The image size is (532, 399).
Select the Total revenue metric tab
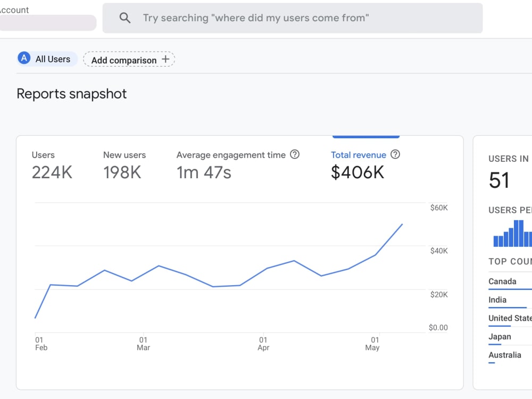point(365,165)
